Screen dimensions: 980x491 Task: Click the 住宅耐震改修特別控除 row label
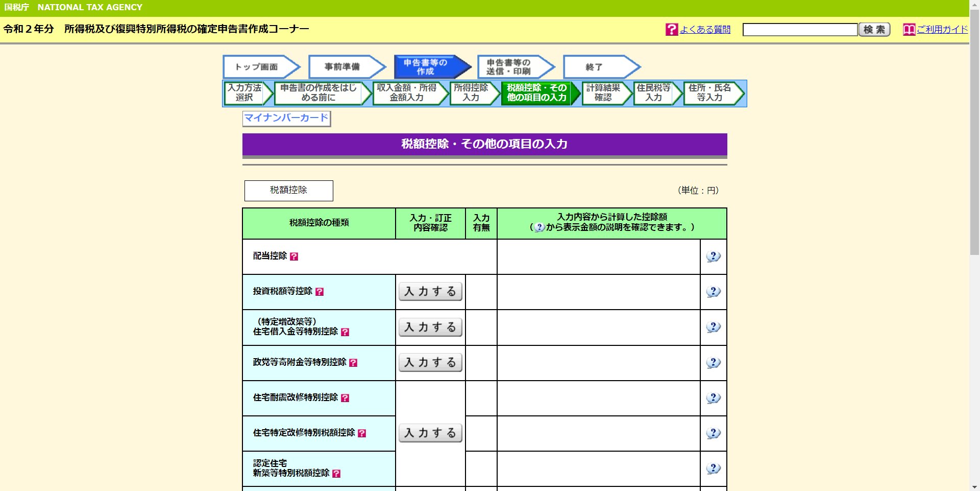[296, 398]
